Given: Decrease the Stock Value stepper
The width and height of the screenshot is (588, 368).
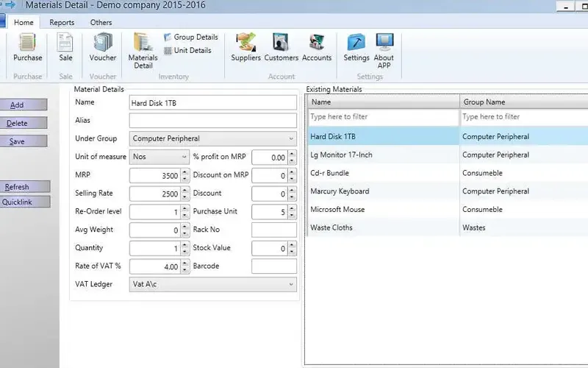Looking at the screenshot, I should [292, 252].
